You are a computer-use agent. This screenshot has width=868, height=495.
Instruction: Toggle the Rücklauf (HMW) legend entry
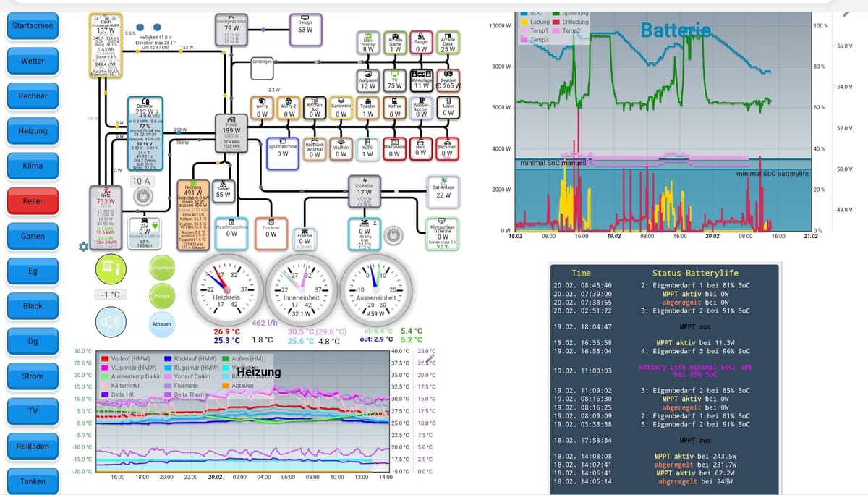pos(190,358)
